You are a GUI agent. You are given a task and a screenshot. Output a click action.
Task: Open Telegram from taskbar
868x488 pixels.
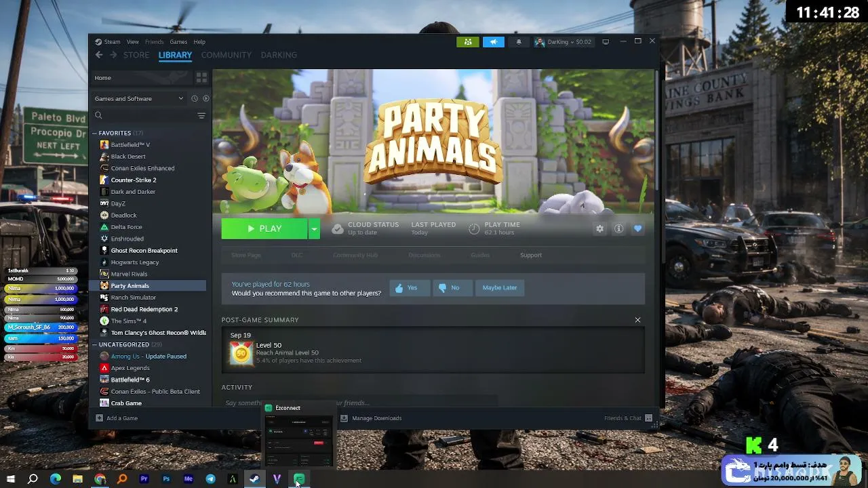[210, 479]
